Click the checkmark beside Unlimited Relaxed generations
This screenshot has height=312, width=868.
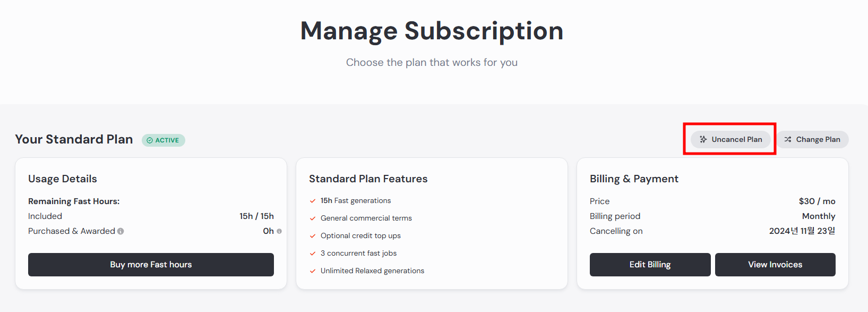pos(312,271)
